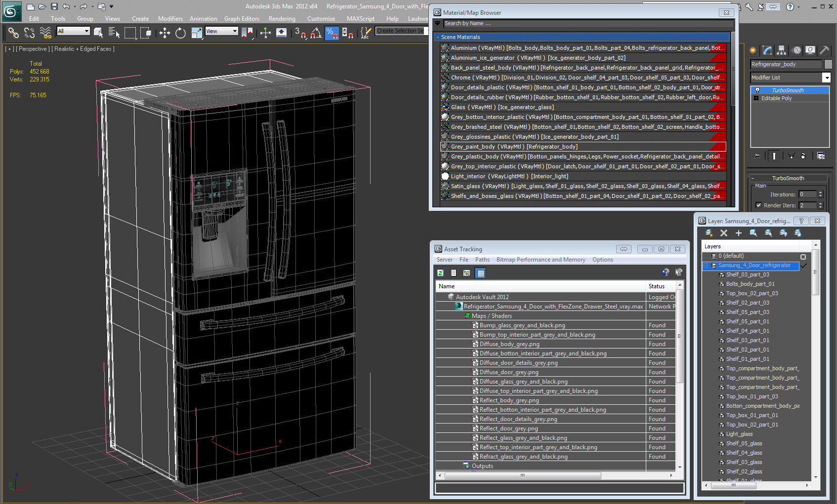Viewport: 837px width, 504px height.
Task: Click the Search by Name field in Material Browser
Action: 588,23
